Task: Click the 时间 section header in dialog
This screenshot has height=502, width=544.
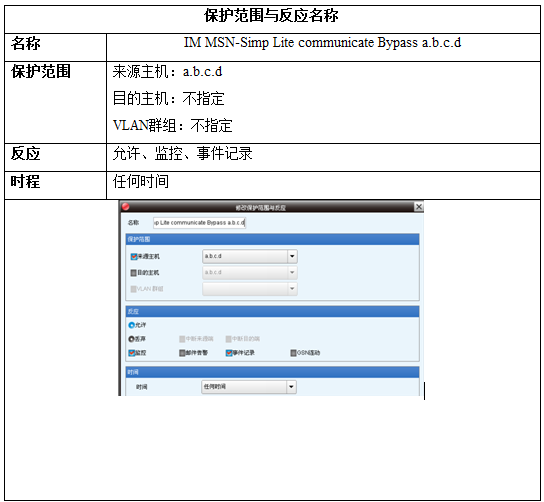Action: 272,372
